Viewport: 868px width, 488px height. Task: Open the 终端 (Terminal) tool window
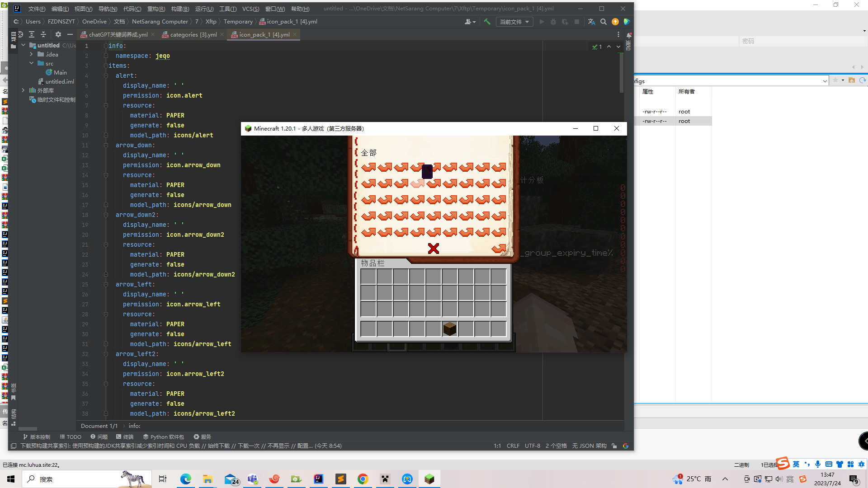[125, 436]
